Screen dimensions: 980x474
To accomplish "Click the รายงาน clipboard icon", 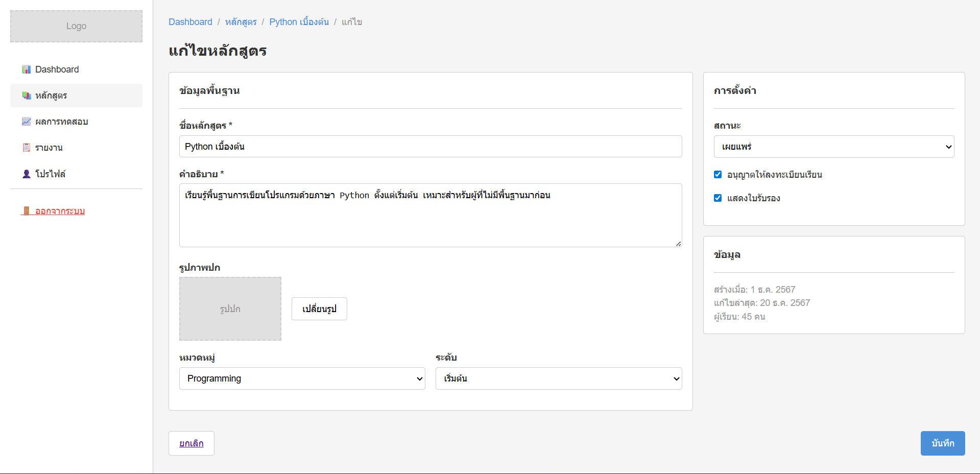I will pos(27,148).
